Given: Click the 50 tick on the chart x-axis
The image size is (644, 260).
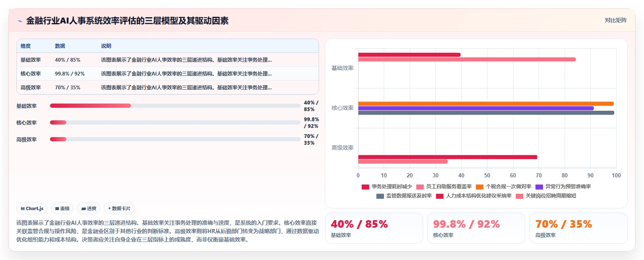Looking at the screenshot, I should click(487, 175).
